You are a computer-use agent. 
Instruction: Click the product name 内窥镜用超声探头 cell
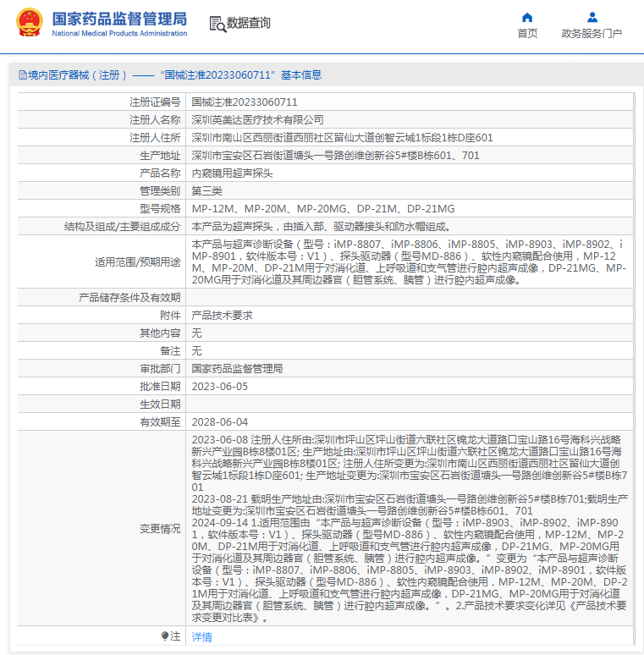(231, 173)
